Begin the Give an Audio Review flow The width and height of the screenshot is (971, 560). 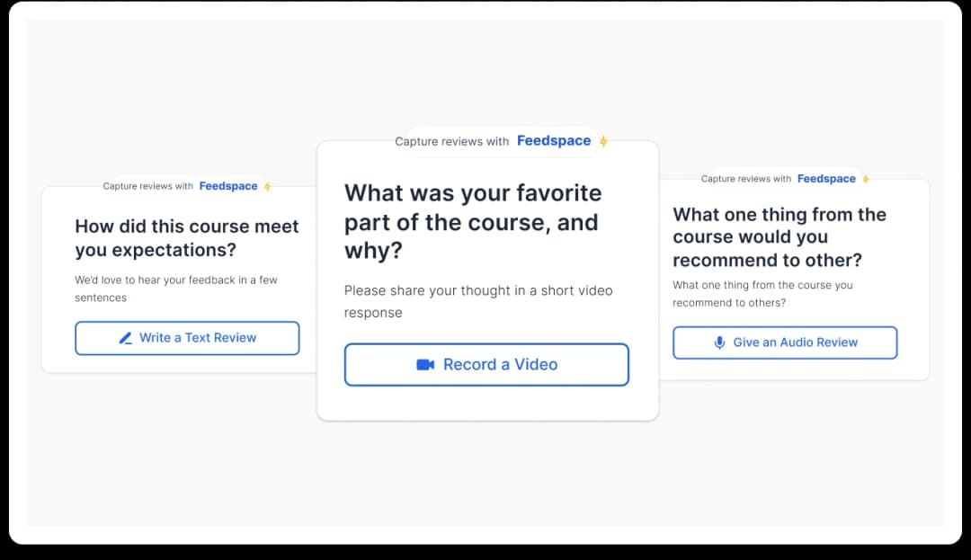(785, 342)
